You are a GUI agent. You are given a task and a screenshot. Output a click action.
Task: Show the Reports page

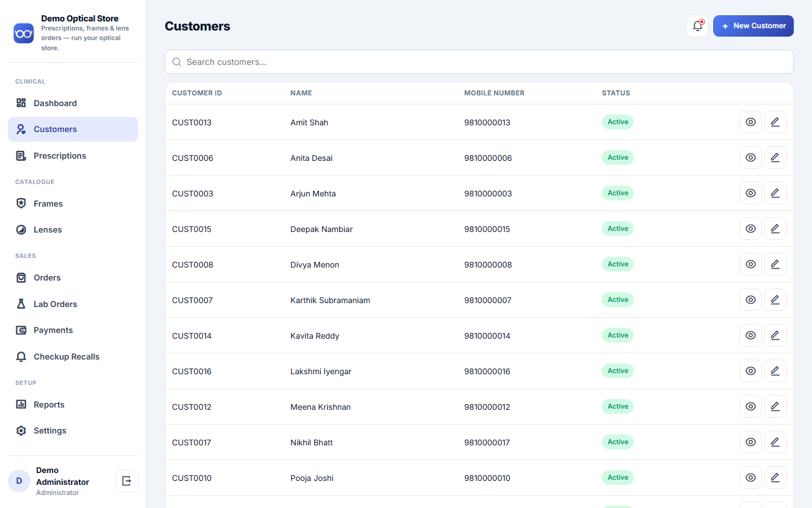[x=73, y=405]
